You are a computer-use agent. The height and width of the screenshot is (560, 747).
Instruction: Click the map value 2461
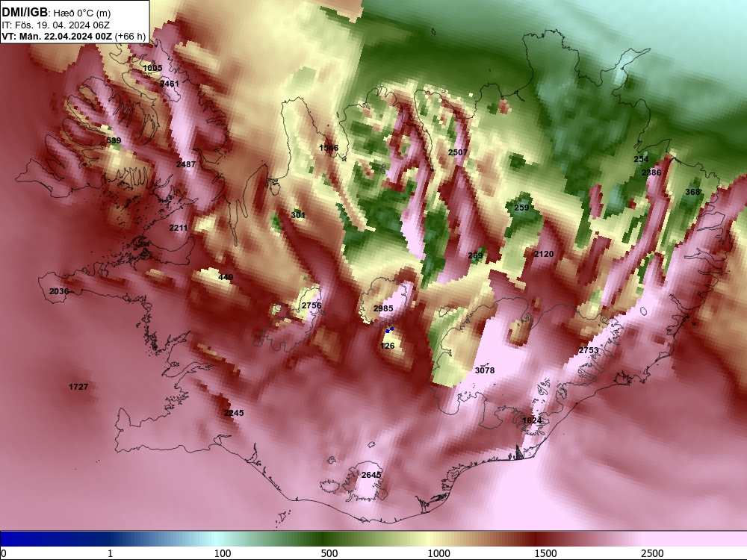click(x=170, y=84)
